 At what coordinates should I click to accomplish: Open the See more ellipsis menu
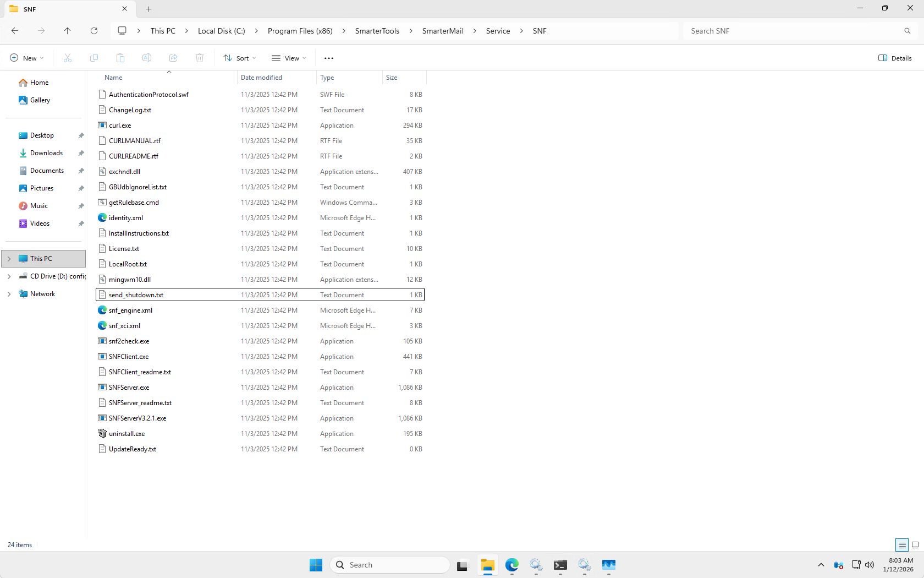(x=329, y=58)
